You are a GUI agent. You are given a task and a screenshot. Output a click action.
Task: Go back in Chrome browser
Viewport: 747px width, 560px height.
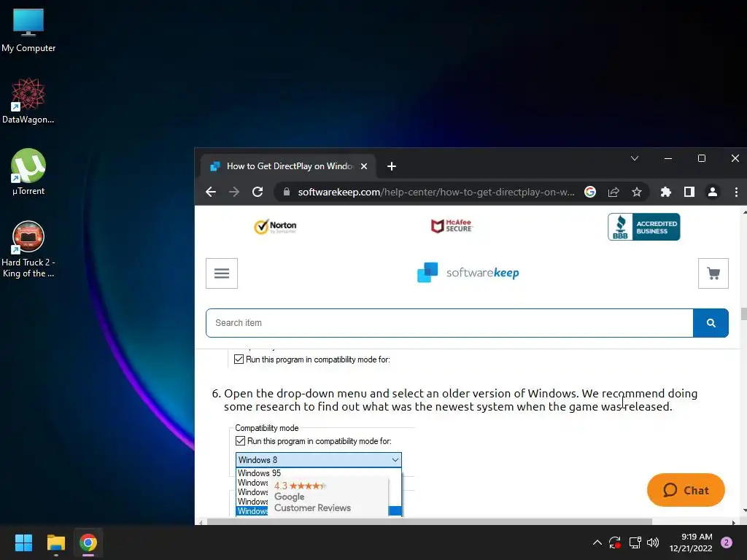[x=211, y=192]
